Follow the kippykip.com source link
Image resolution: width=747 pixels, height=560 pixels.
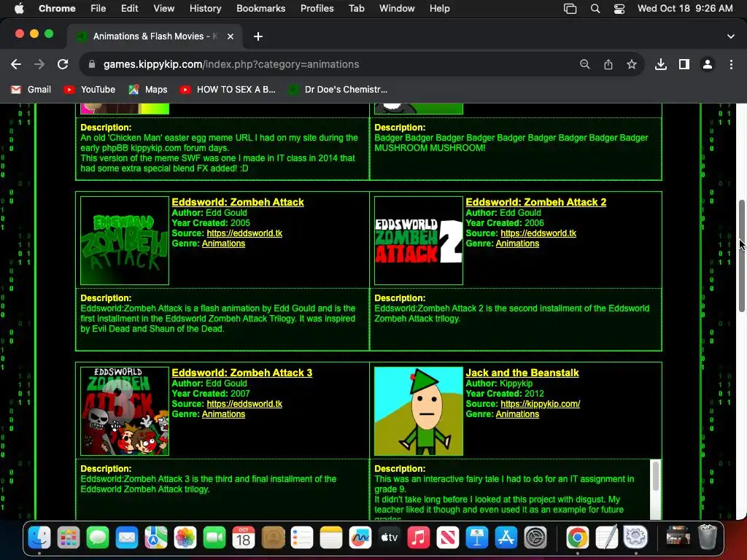[x=541, y=404]
